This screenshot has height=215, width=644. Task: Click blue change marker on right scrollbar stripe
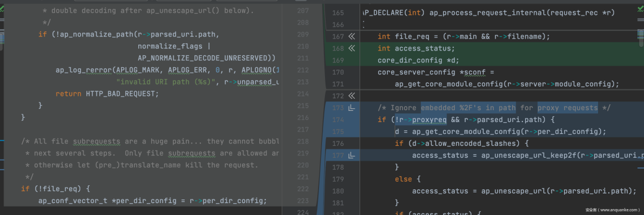[x=641, y=167]
